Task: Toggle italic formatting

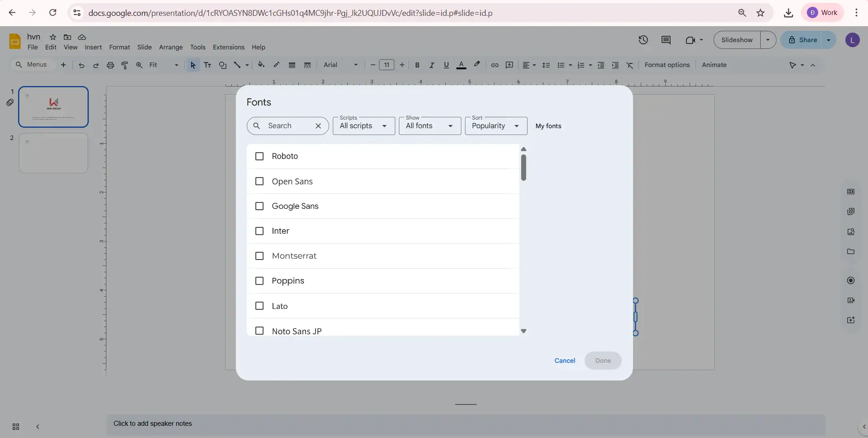Action: (x=432, y=65)
